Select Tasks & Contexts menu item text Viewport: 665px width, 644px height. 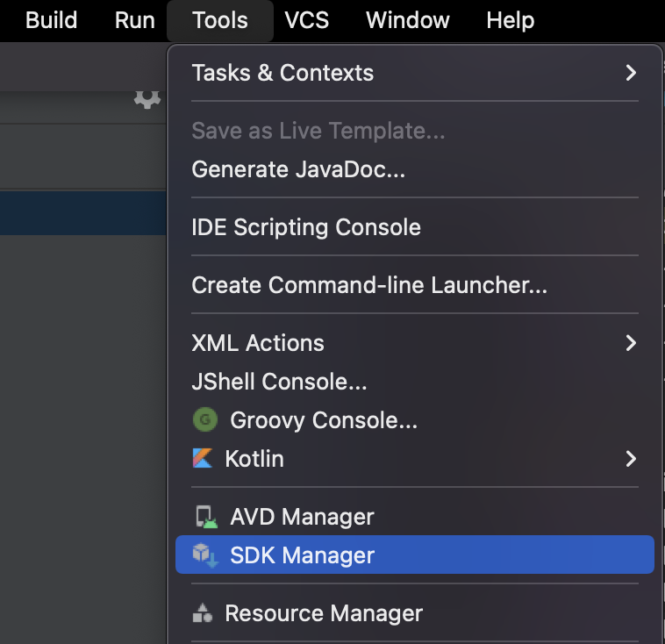[282, 73]
